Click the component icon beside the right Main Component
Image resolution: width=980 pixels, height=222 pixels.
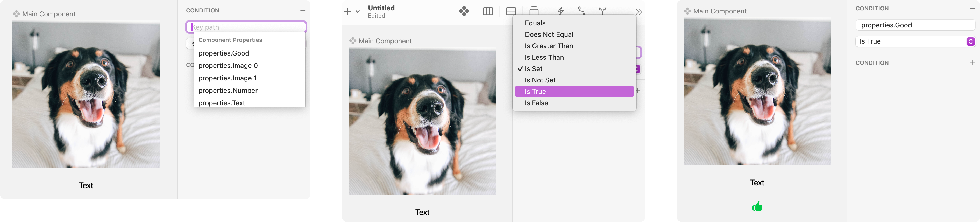[x=687, y=11]
